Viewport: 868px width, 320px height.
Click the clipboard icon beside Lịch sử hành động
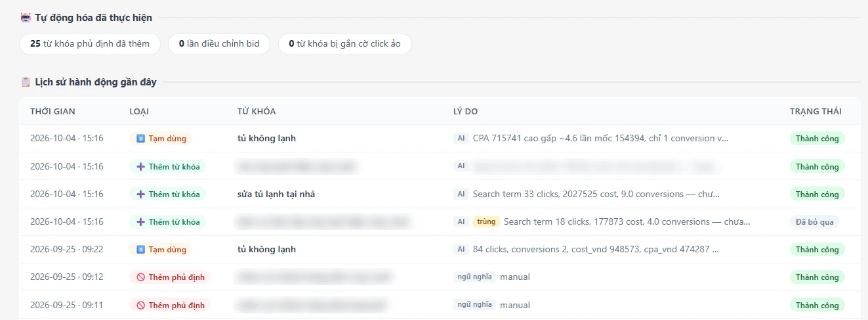(x=26, y=82)
